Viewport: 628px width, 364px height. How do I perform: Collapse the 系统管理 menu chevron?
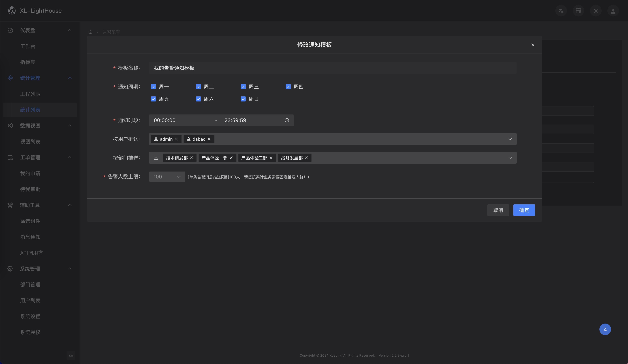tap(70, 269)
